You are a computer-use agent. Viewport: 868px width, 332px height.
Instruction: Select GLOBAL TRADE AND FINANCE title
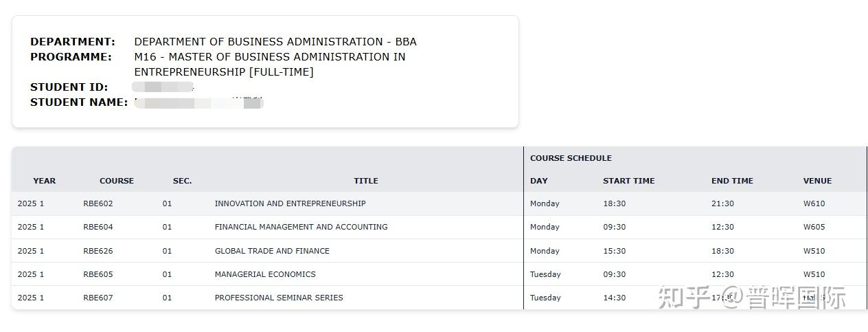click(x=272, y=251)
